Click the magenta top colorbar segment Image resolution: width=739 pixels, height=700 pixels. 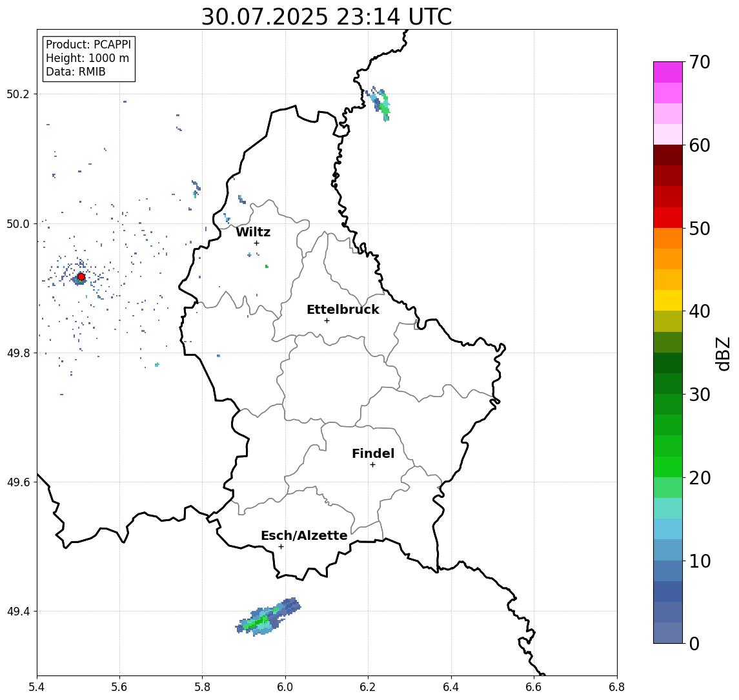(668, 72)
